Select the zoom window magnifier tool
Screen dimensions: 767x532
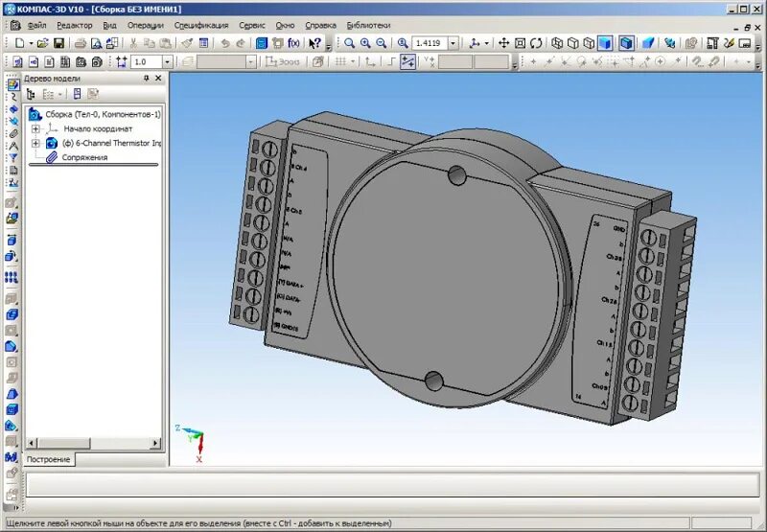pyautogui.click(x=349, y=43)
